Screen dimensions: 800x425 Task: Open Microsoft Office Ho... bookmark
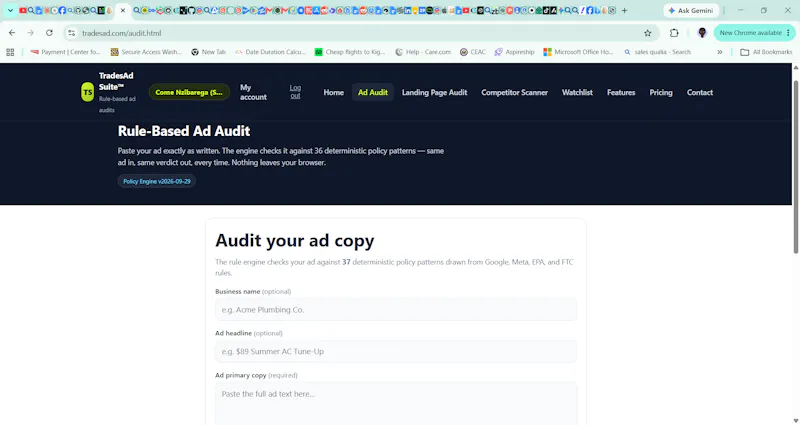pos(579,52)
